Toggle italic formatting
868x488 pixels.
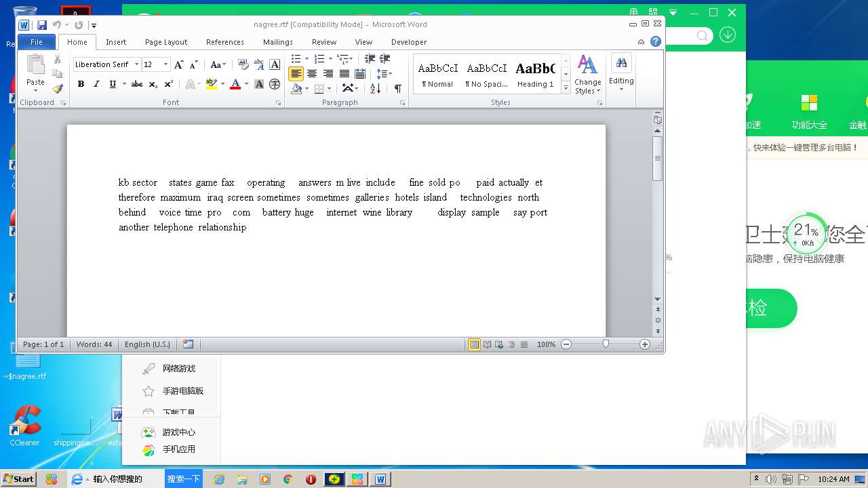click(96, 84)
